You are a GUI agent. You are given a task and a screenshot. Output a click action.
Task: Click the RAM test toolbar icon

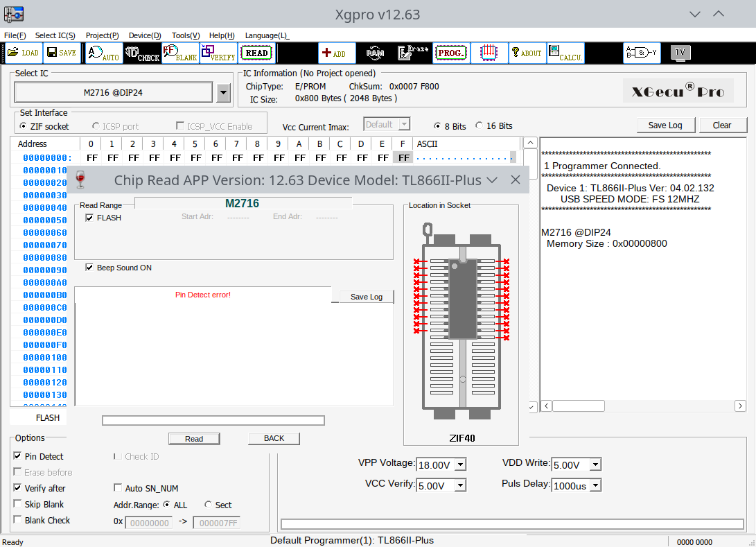[375, 53]
